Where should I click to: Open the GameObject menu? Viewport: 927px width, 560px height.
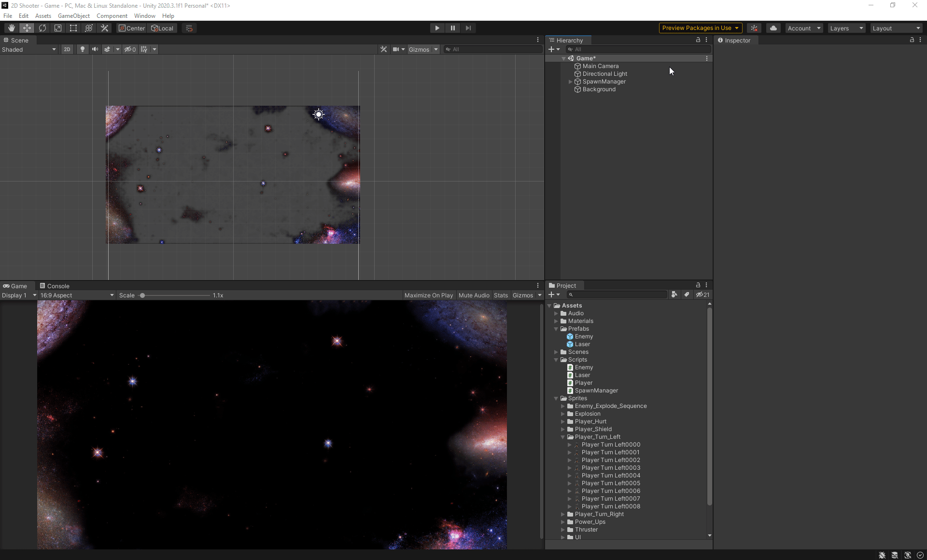73,16
